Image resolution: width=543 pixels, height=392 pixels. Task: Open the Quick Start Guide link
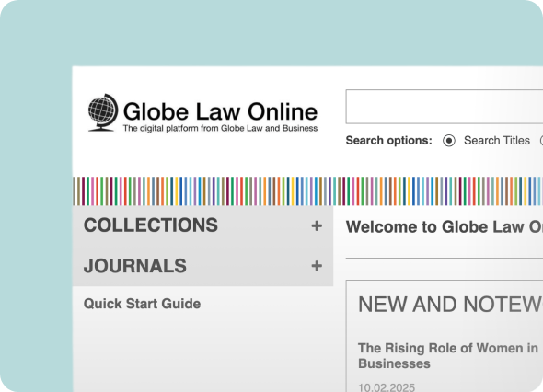coord(142,304)
